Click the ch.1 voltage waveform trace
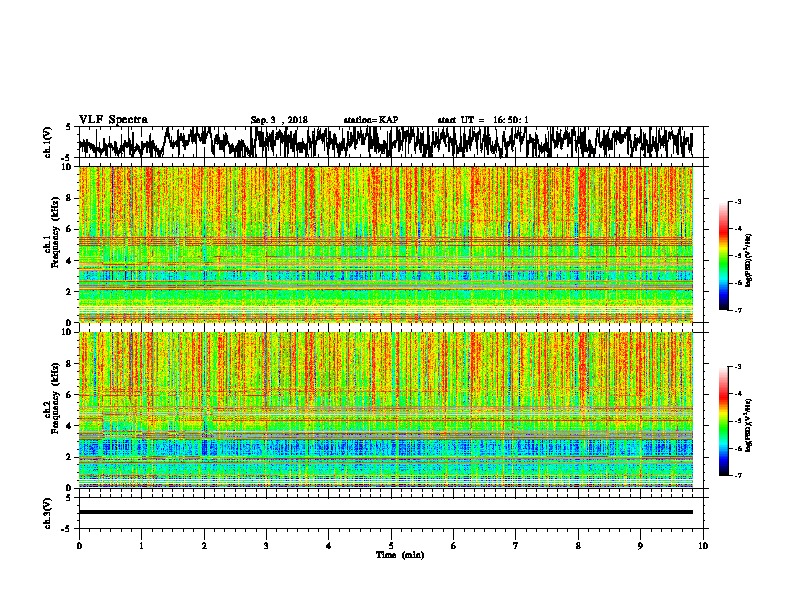Image resolution: width=792 pixels, height=612 pixels. [385, 142]
